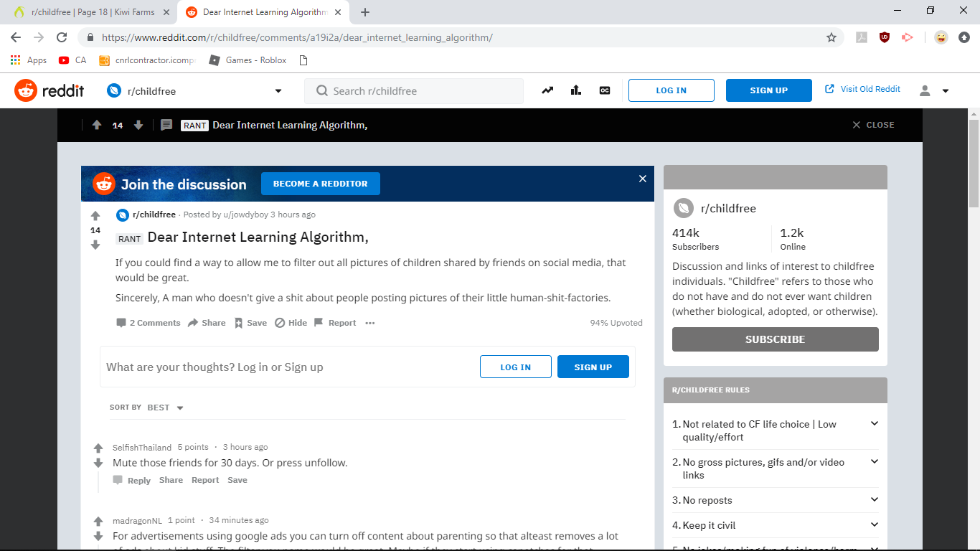Screen dimensions: 980x551
Task: Click the header LOG IN button
Action: coord(672,90)
